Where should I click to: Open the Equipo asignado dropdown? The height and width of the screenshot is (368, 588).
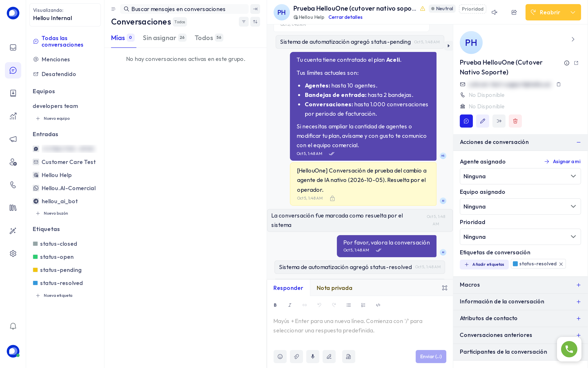click(x=520, y=206)
